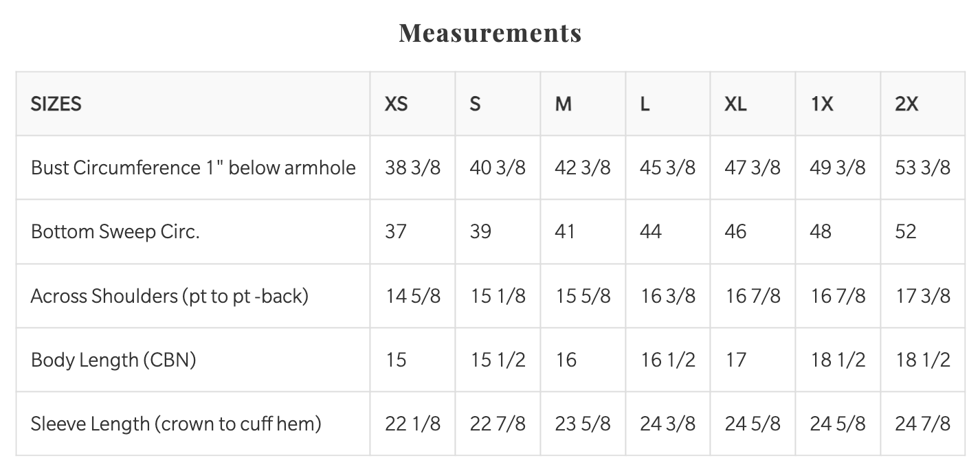Click the Sleeve Length row label
The height and width of the screenshot is (471, 980).
pyautogui.click(x=176, y=424)
